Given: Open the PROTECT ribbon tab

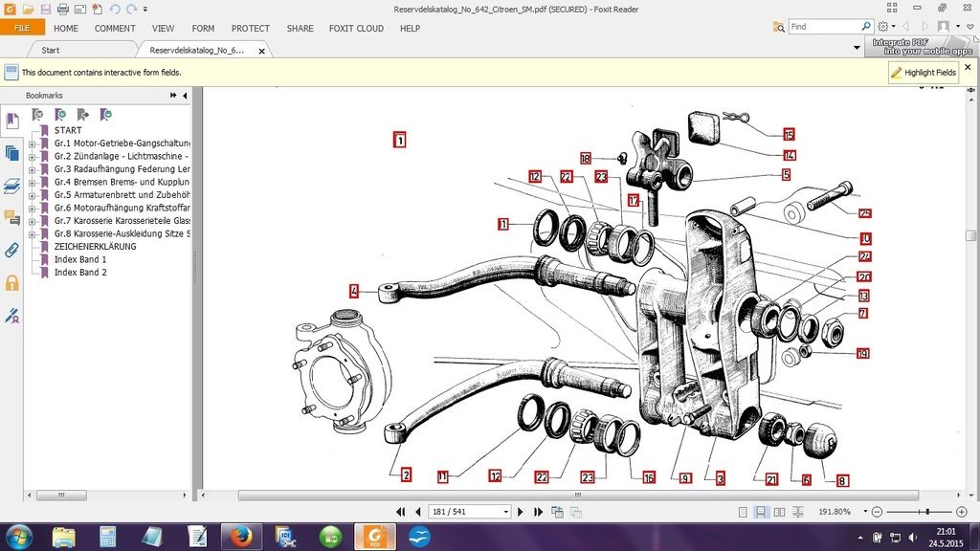Looking at the screenshot, I should 250,29.
